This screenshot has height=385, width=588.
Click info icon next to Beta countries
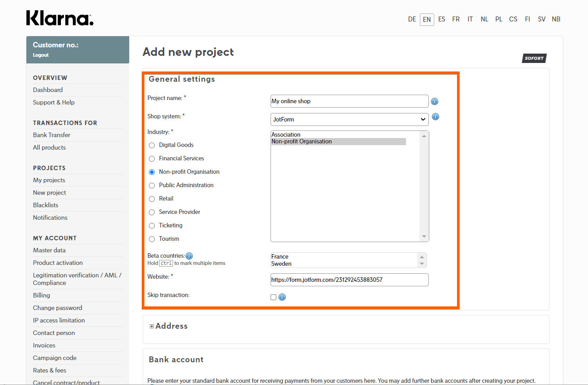(189, 256)
